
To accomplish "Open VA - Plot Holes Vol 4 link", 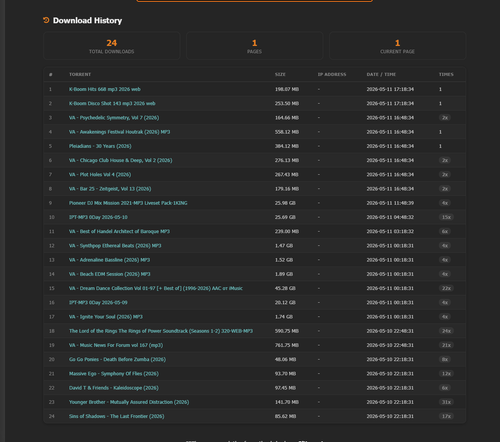I will [100, 175].
